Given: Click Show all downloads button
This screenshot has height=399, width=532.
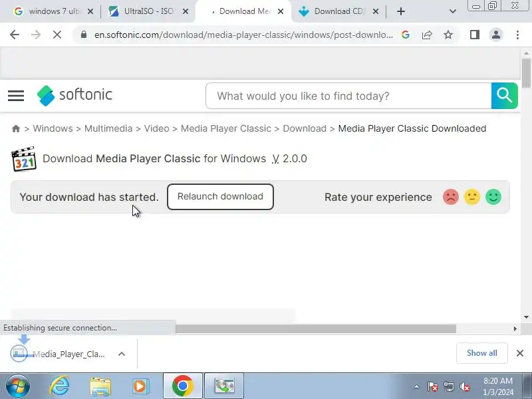Looking at the screenshot, I should point(481,353).
